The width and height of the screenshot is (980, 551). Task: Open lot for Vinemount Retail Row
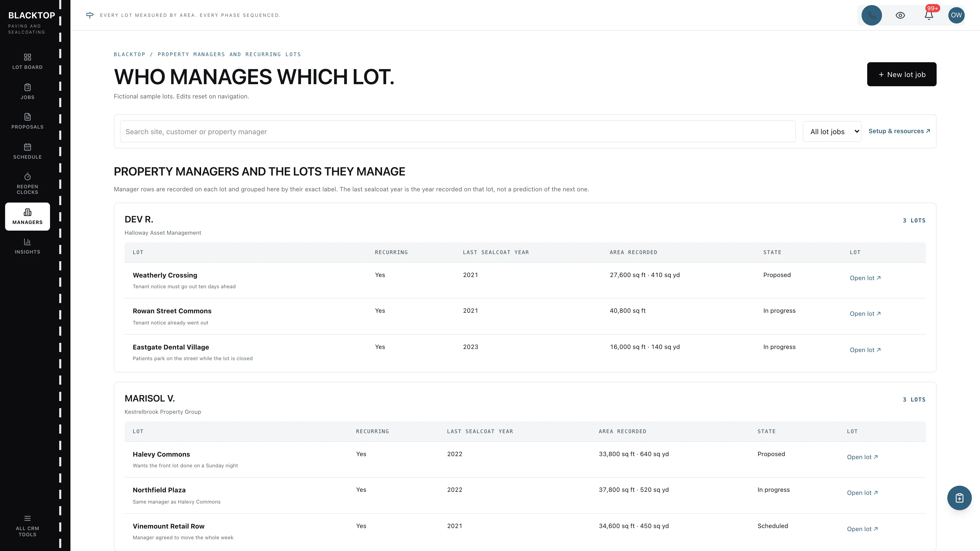[862, 529]
